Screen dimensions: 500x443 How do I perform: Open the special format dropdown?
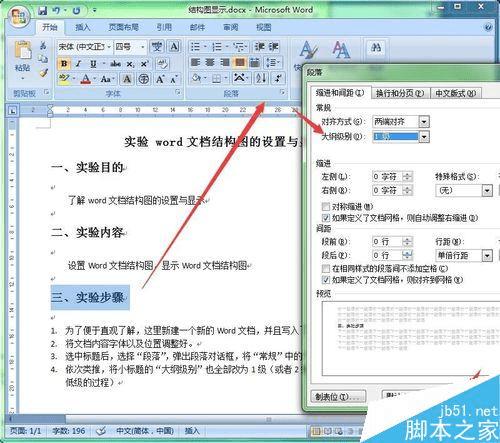(487, 191)
